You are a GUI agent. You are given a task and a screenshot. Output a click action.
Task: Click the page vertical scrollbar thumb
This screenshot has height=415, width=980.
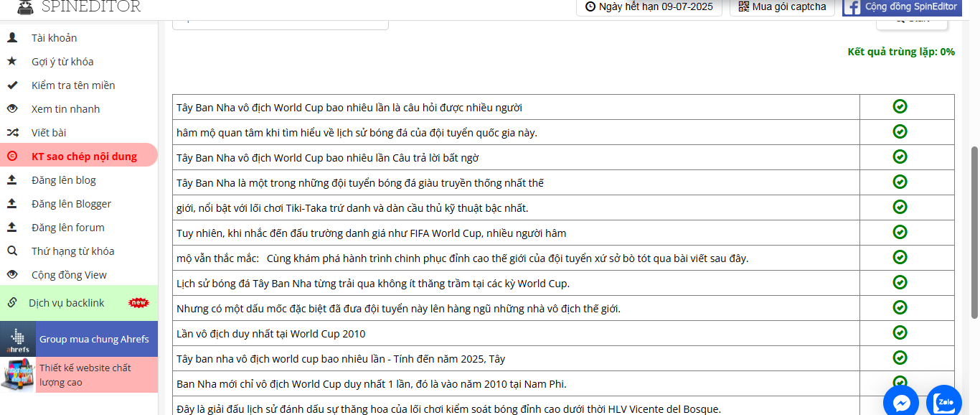tap(974, 232)
